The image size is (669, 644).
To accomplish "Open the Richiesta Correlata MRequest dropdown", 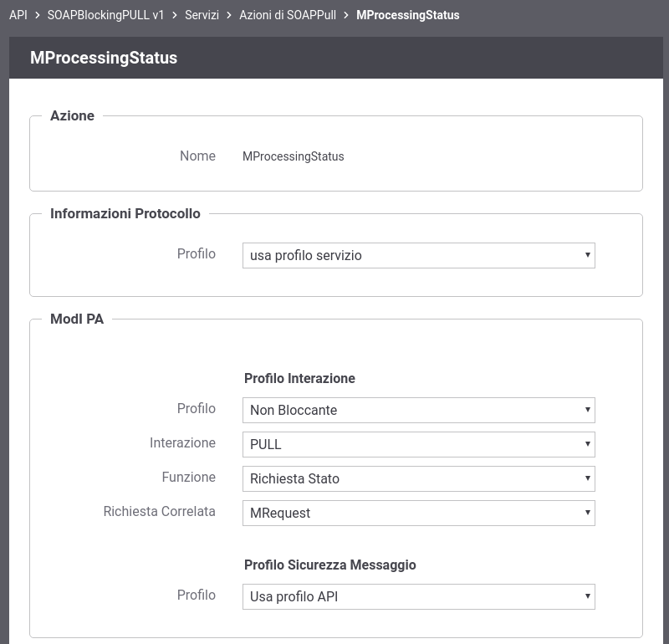I will pyautogui.click(x=419, y=513).
